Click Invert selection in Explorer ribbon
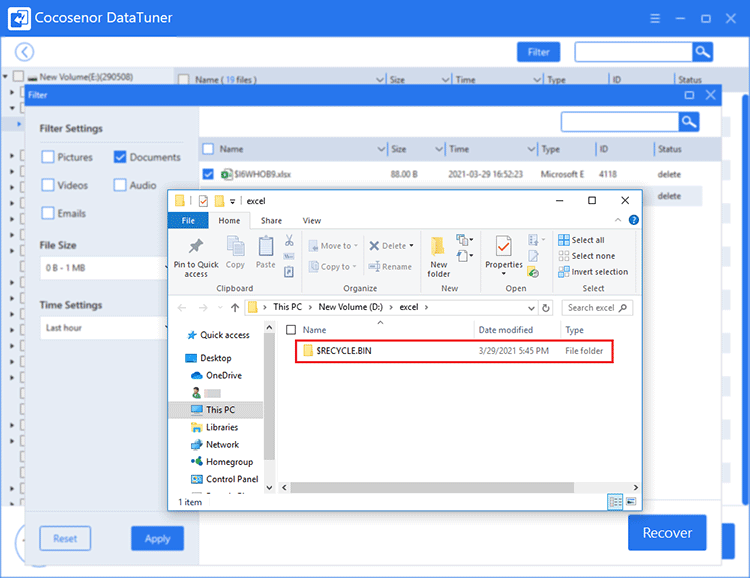 593,272
